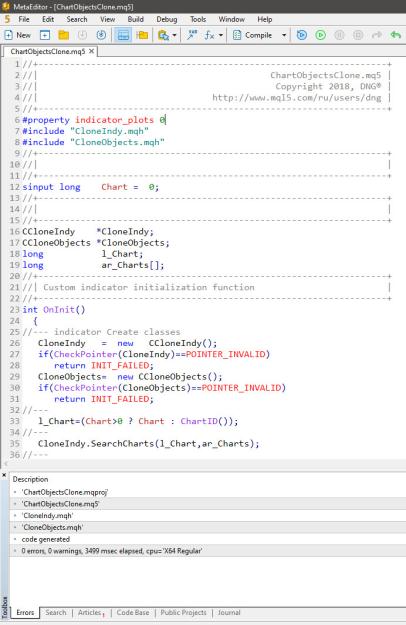The image size is (406, 625).
Task: Click the blue save-all icon
Action: click(101, 35)
